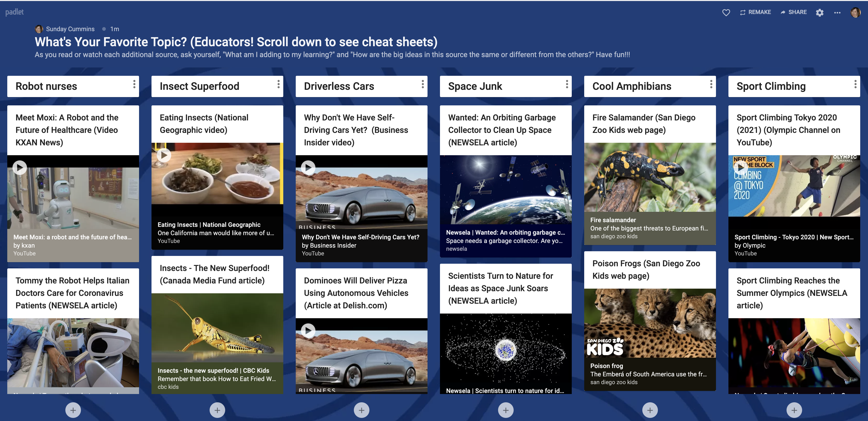Open the Poison frog link card

[650, 374]
